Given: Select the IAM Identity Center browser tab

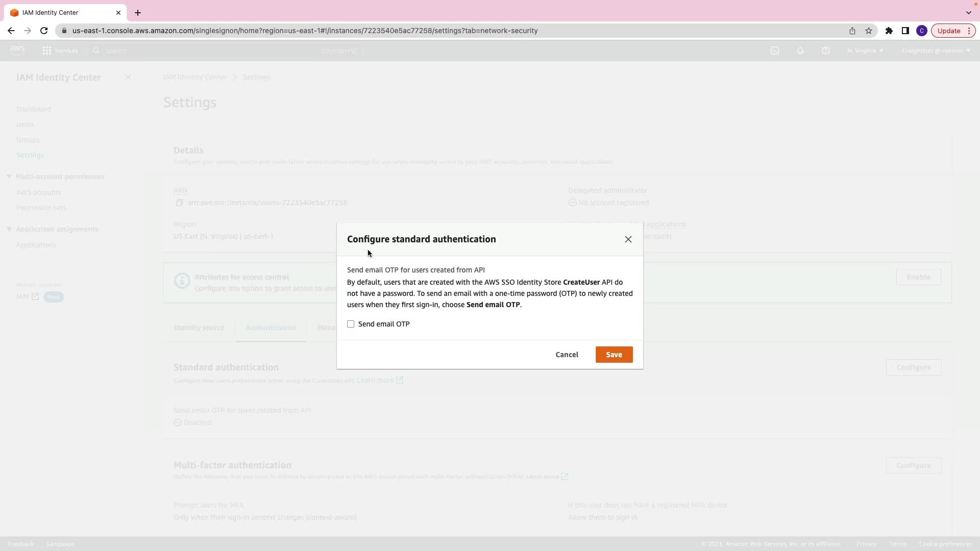Looking at the screenshot, I should click(x=61, y=13).
